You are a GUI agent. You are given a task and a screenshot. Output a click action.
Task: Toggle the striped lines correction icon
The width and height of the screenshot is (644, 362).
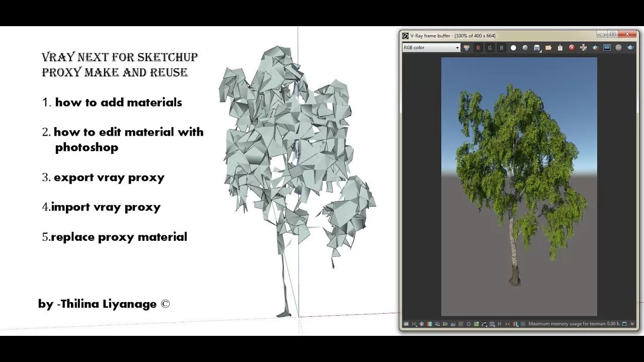(x=460, y=324)
